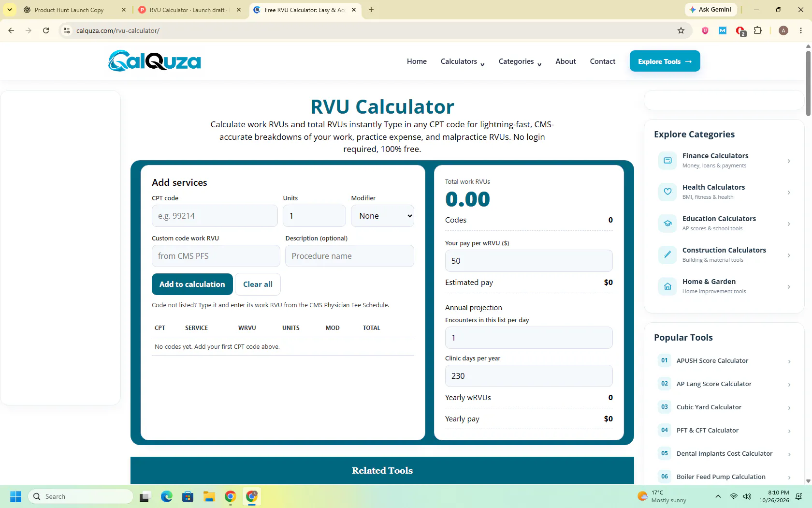Close the Free RVU Calculator tab
The height and width of the screenshot is (508, 812).
point(354,10)
